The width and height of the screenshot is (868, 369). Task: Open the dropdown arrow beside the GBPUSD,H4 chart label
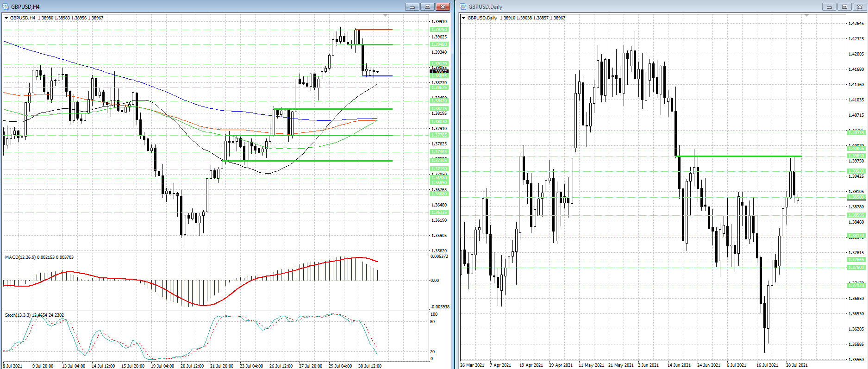(x=6, y=18)
